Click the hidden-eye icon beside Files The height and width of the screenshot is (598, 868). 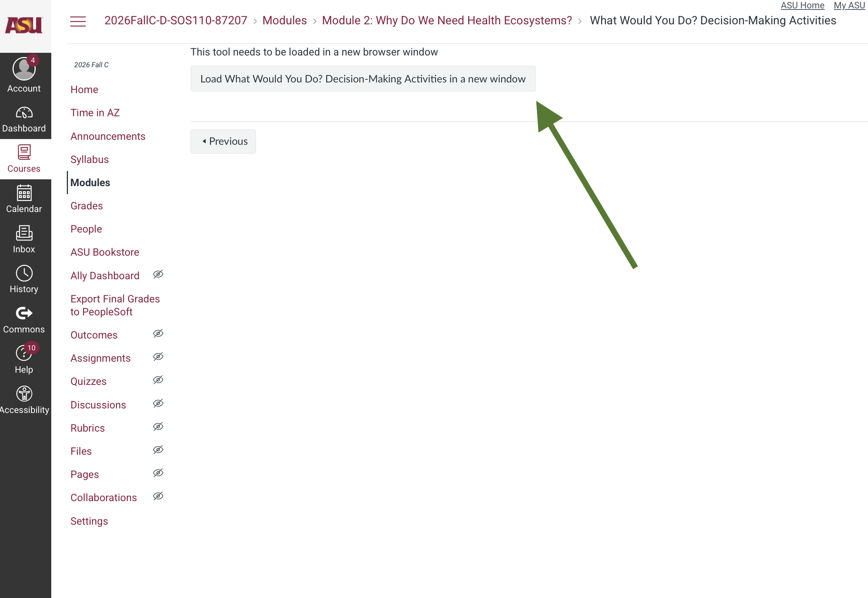[158, 450]
